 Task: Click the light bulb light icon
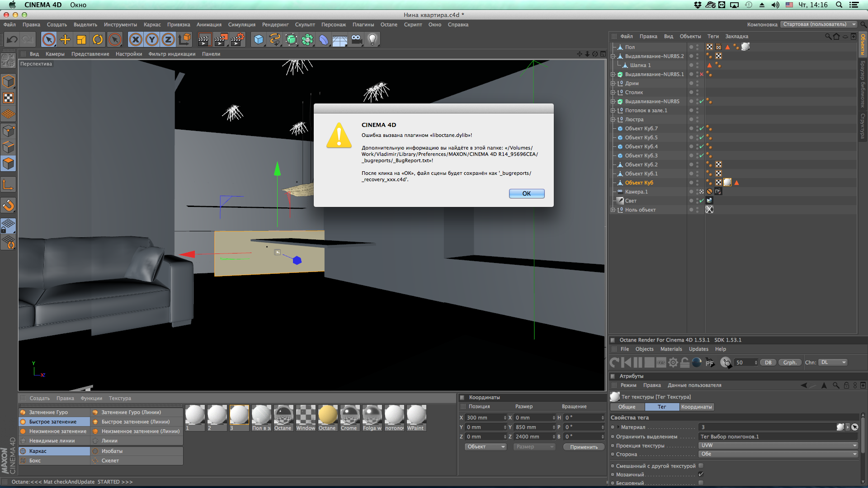coord(373,40)
